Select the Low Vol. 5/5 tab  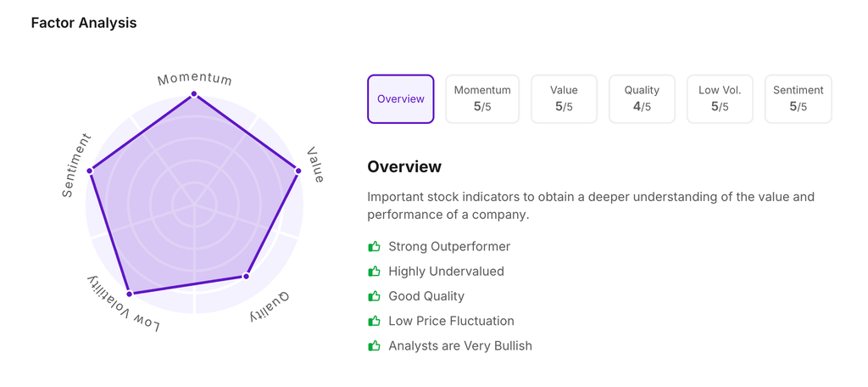click(720, 99)
